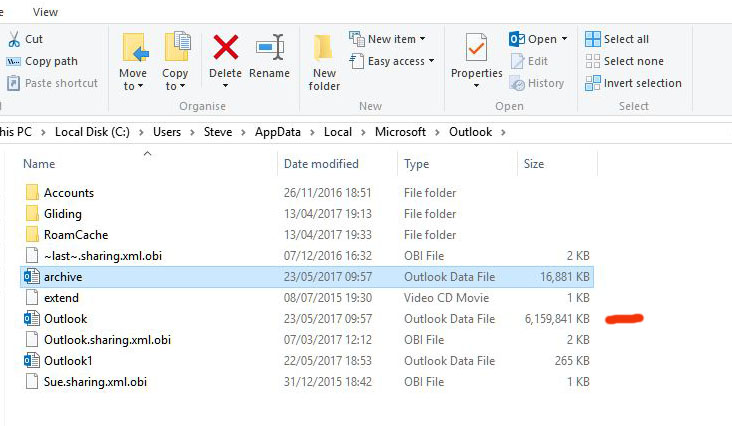
Task: Sort by Date modified column header
Action: [x=321, y=164]
